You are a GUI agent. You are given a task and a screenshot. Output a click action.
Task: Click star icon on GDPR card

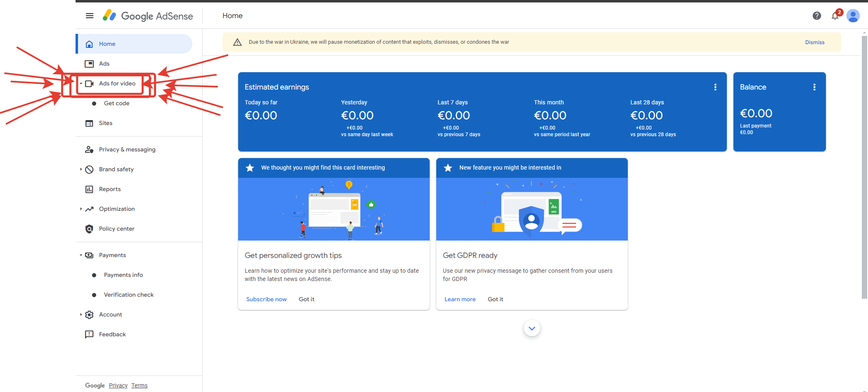click(448, 168)
